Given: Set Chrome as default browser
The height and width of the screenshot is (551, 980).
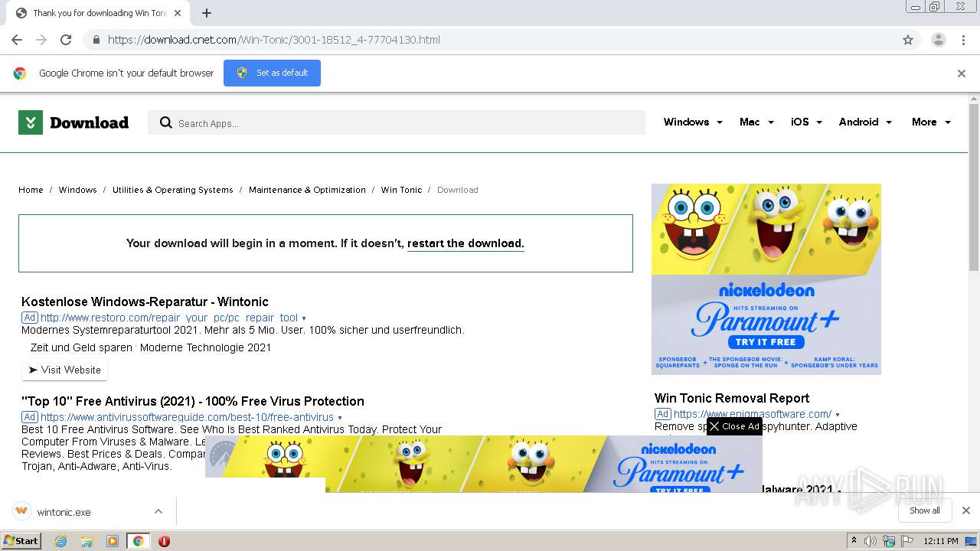Looking at the screenshot, I should click(x=272, y=73).
